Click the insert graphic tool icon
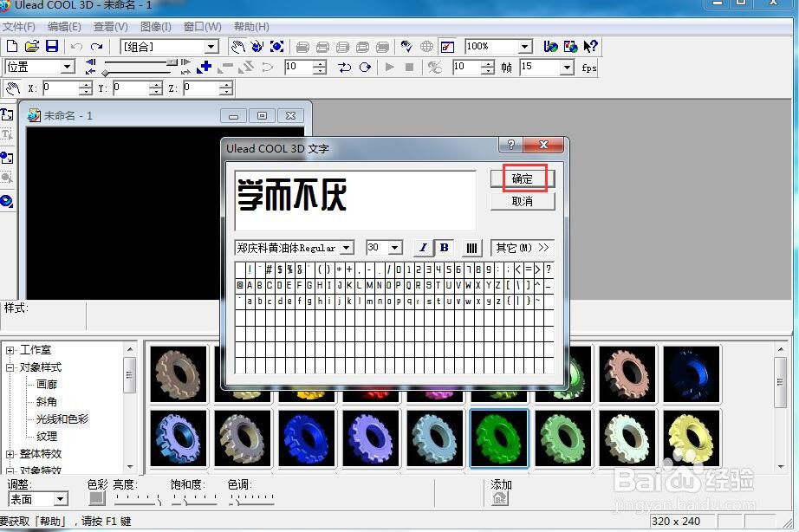The image size is (799, 532). tap(7, 158)
